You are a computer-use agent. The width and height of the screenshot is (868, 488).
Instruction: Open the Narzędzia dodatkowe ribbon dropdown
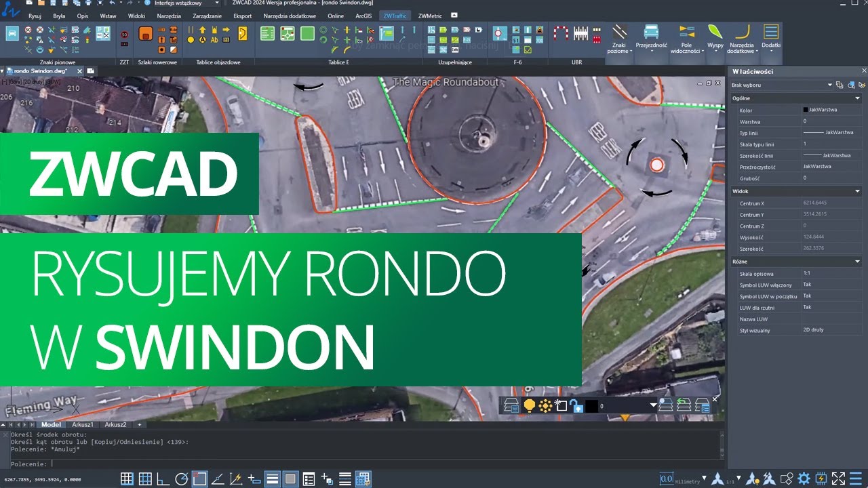pyautogui.click(x=742, y=39)
